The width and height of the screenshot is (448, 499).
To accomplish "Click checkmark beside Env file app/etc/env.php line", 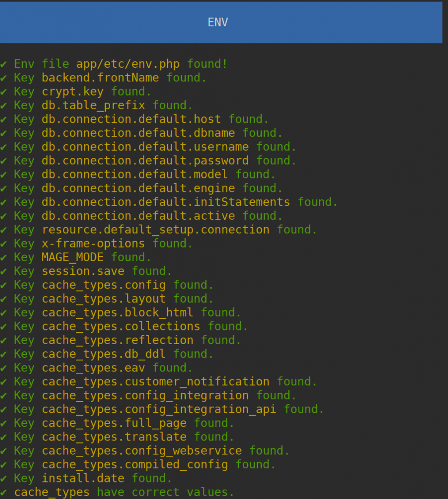I will (x=3, y=64).
